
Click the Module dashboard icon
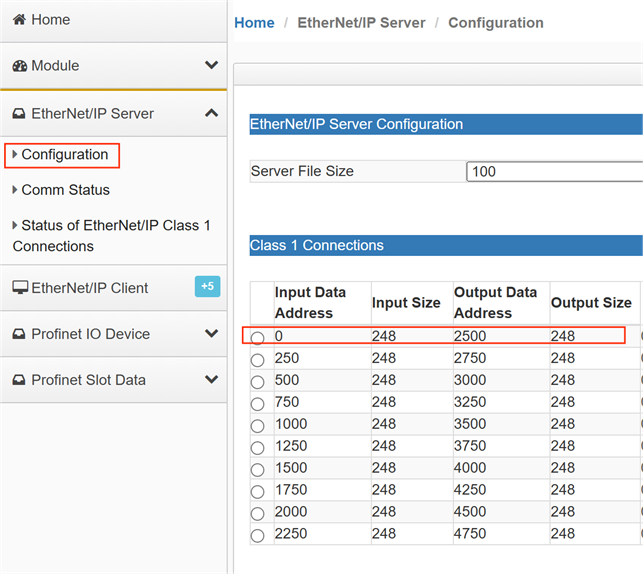tap(20, 66)
